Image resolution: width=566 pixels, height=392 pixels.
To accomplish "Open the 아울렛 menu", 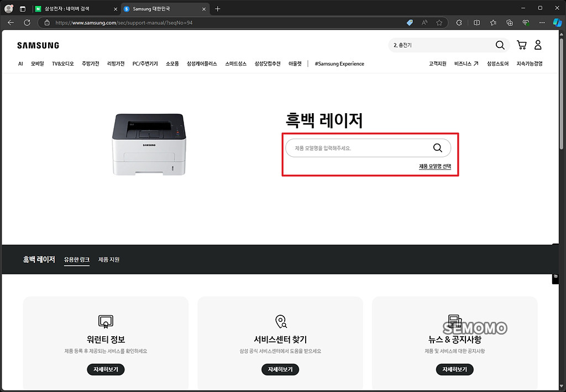I will (x=295, y=64).
